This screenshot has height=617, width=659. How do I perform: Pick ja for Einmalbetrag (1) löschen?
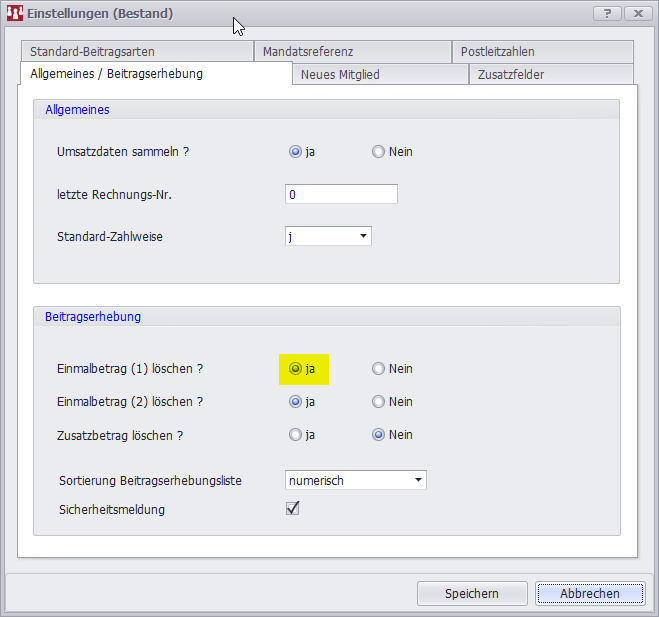click(x=295, y=369)
